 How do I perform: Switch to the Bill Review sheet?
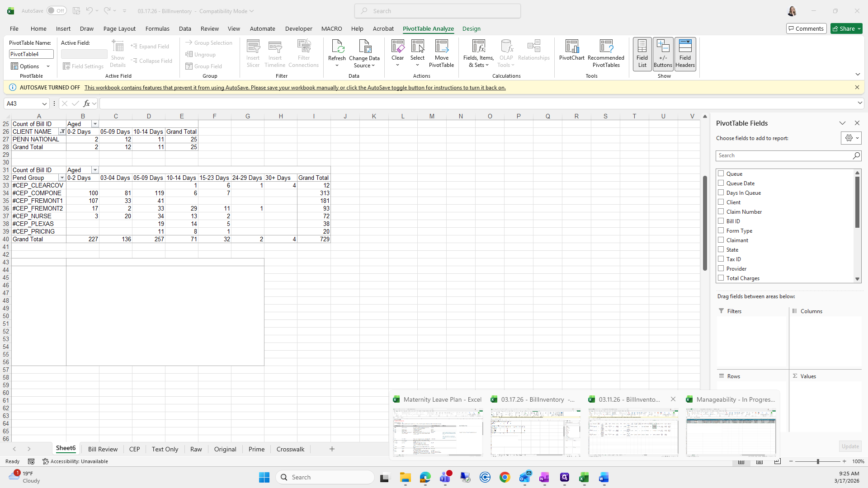pos(103,449)
